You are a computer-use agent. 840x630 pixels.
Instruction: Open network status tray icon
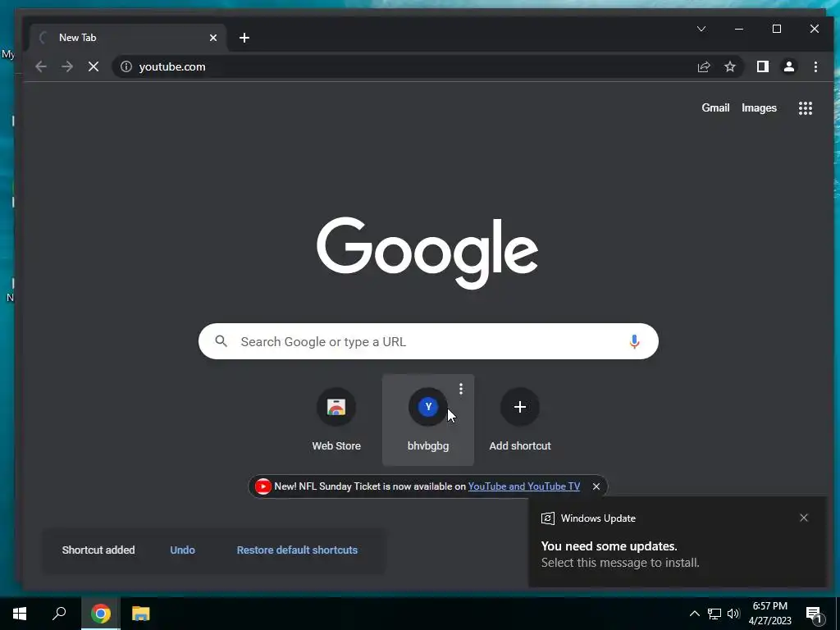pyautogui.click(x=714, y=614)
